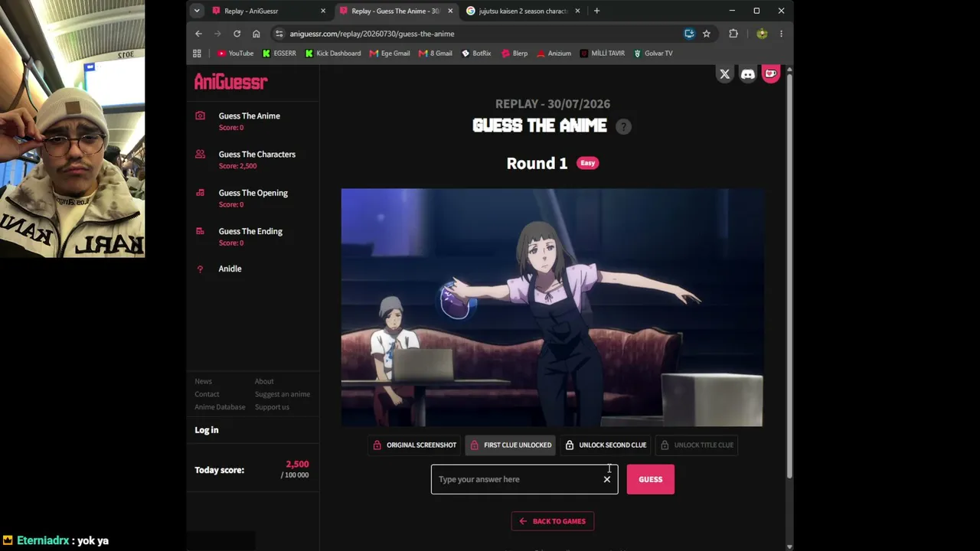980x551 pixels.
Task: Bookmark this page with the star icon
Action: tap(707, 34)
